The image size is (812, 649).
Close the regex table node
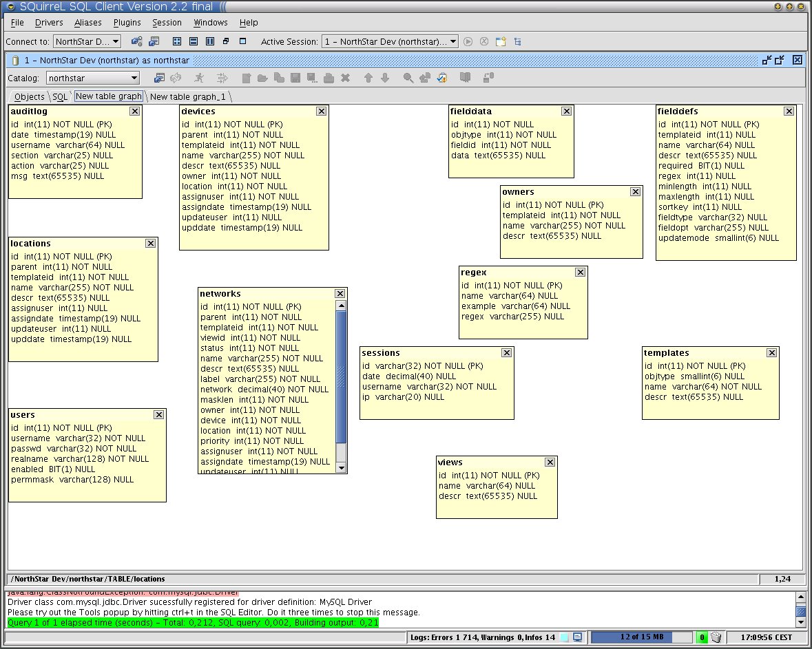tap(581, 272)
